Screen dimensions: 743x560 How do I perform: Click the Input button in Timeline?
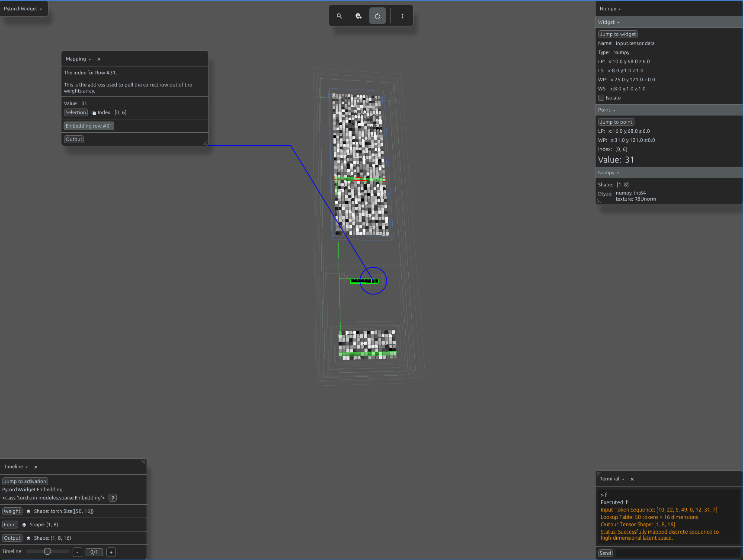click(10, 525)
